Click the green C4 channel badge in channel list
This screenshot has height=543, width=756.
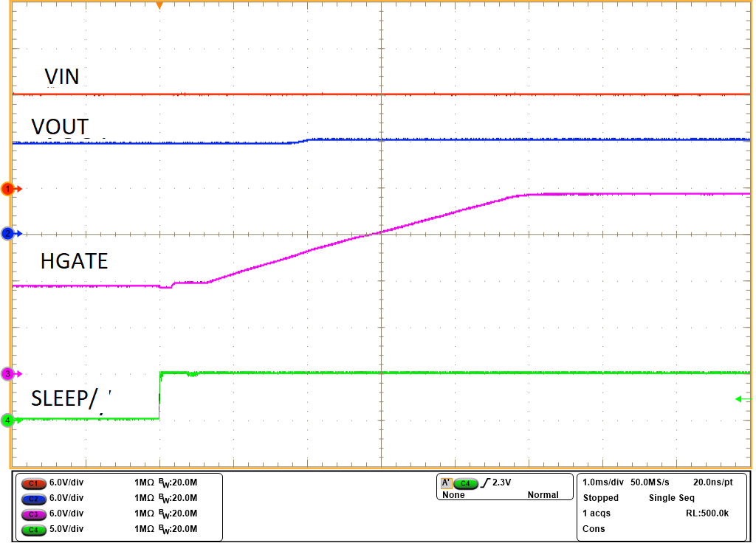click(x=34, y=529)
